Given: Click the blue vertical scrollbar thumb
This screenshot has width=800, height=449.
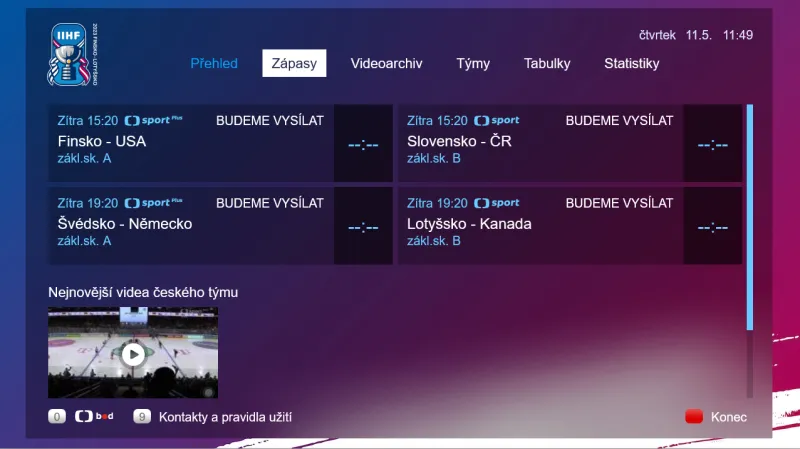Looking at the screenshot, I should (749, 217).
